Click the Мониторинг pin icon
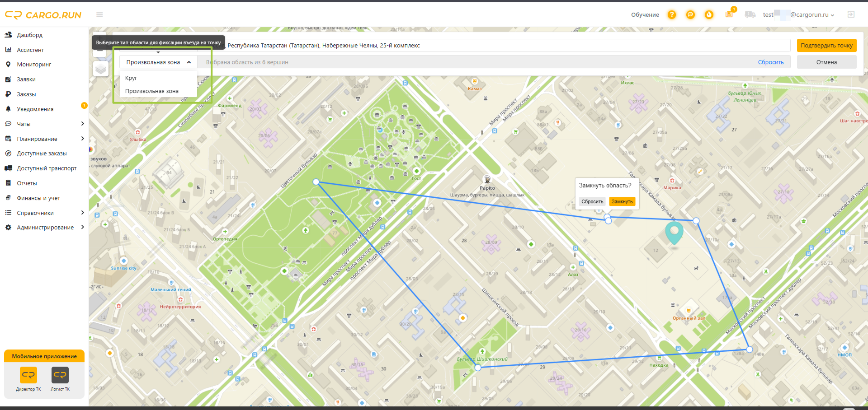Image resolution: width=868 pixels, height=410 pixels. 8,65
